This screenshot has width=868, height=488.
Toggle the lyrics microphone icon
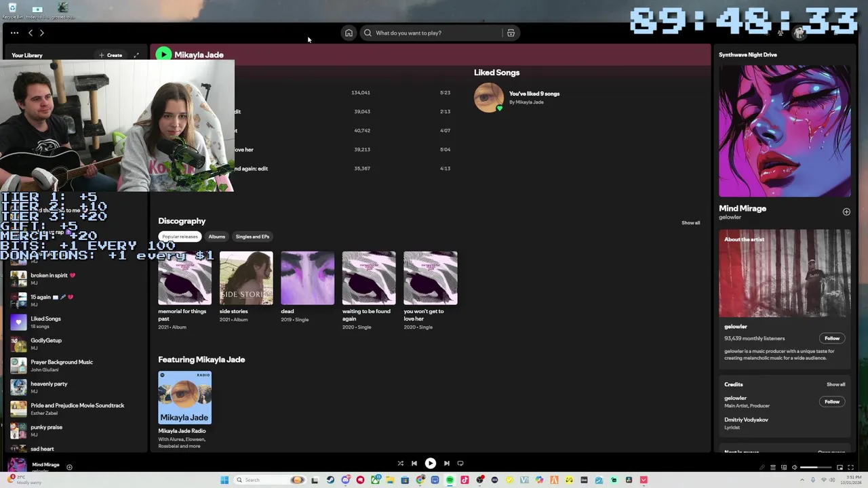coord(762,467)
